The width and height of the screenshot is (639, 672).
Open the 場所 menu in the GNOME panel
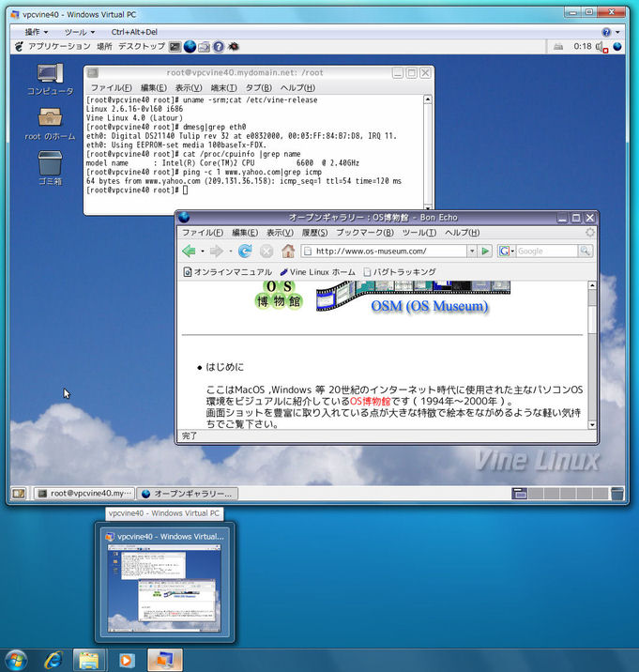coord(104,46)
